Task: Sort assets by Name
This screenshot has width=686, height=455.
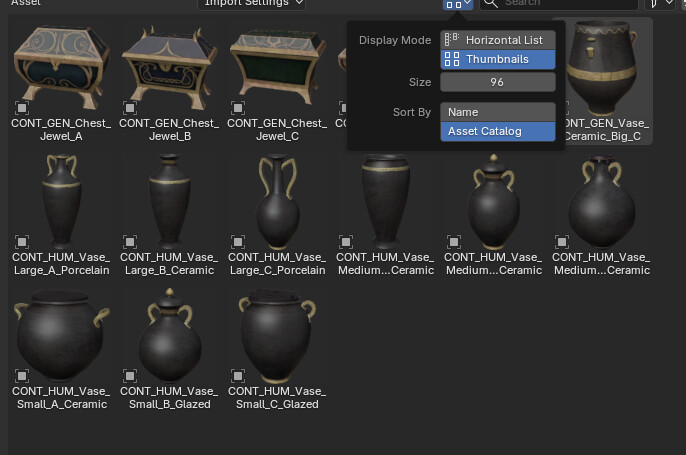Action: pos(498,112)
